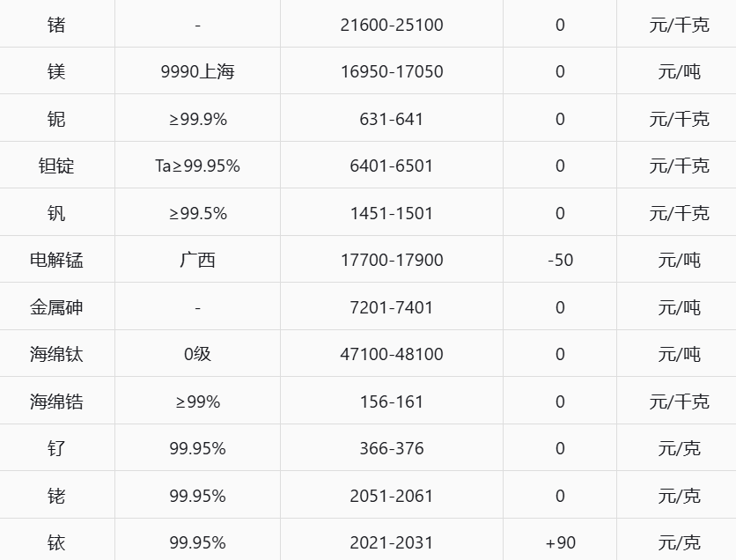Select the 金属砷 row label

coord(56,307)
